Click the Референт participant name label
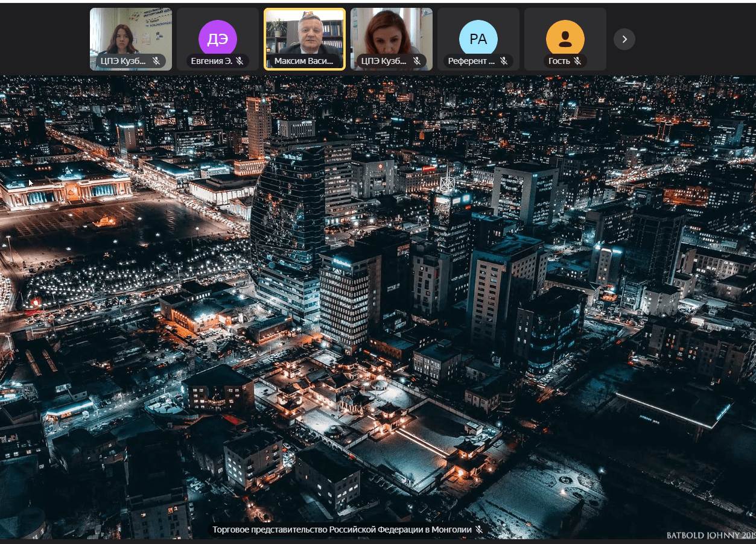 point(471,61)
